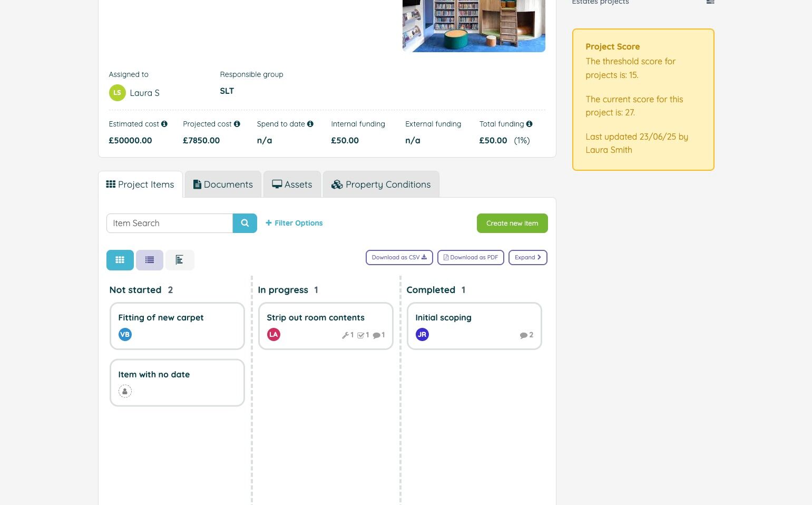
Task: Open the Property Conditions tab
Action: pyautogui.click(x=381, y=184)
